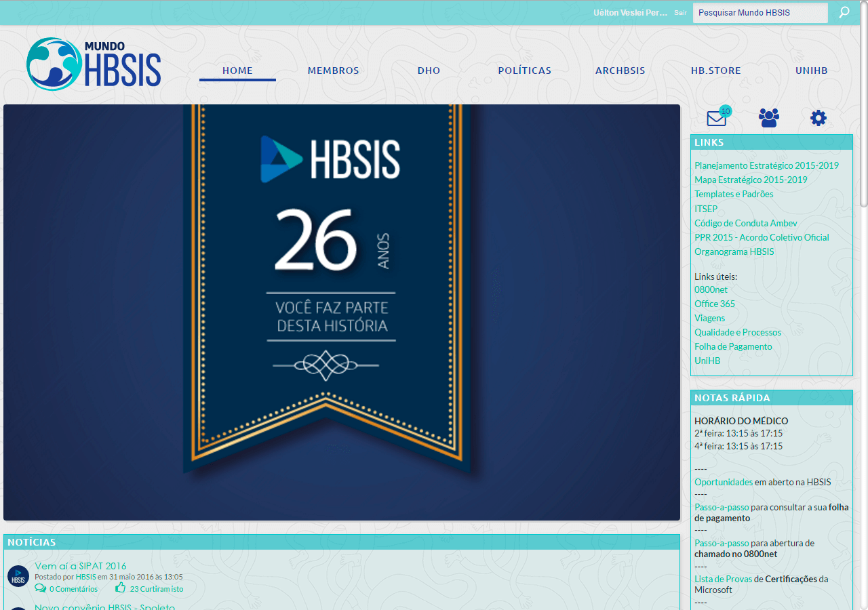The image size is (868, 610).
Task: Open Lista de Provas link
Action: point(724,579)
